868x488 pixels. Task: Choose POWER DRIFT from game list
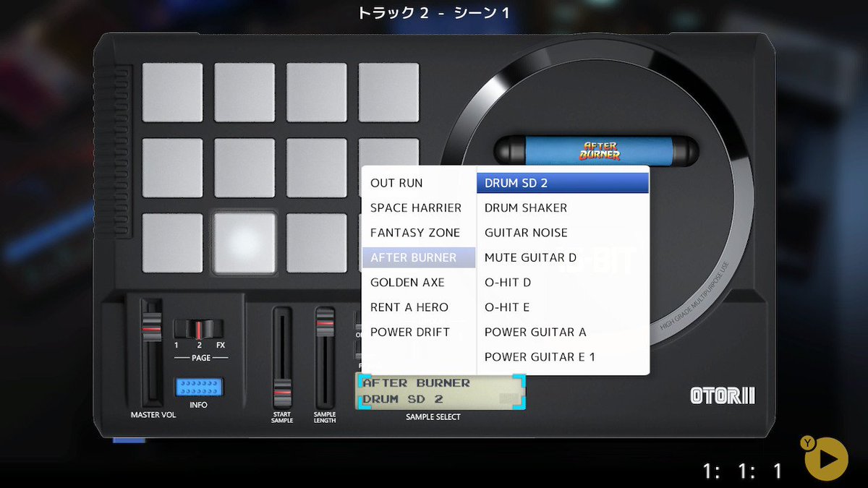tap(419, 333)
